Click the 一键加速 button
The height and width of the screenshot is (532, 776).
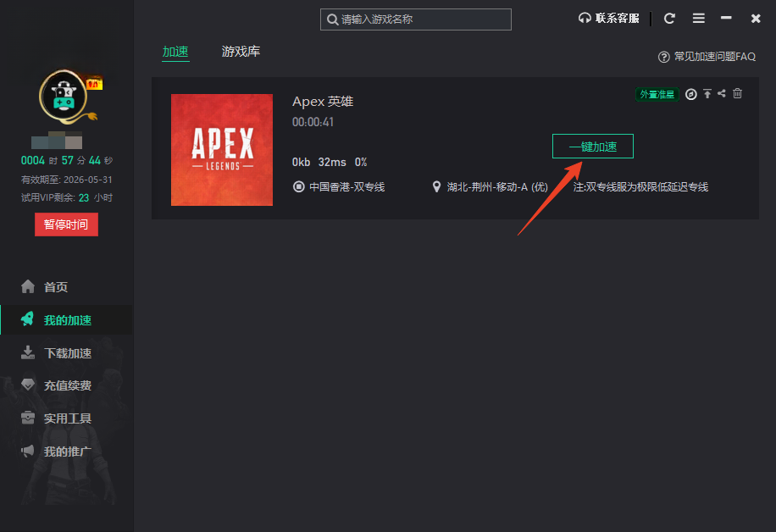click(x=592, y=147)
